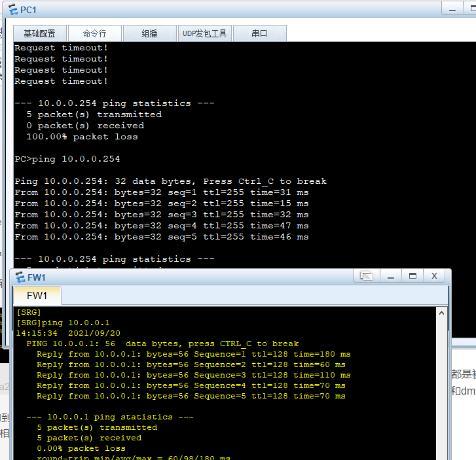Minimize the FW1 window
This screenshot has width=476, height=460.
(x=391, y=276)
